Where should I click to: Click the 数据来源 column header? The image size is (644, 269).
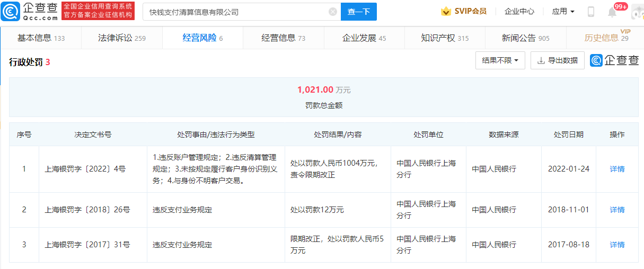(504, 134)
